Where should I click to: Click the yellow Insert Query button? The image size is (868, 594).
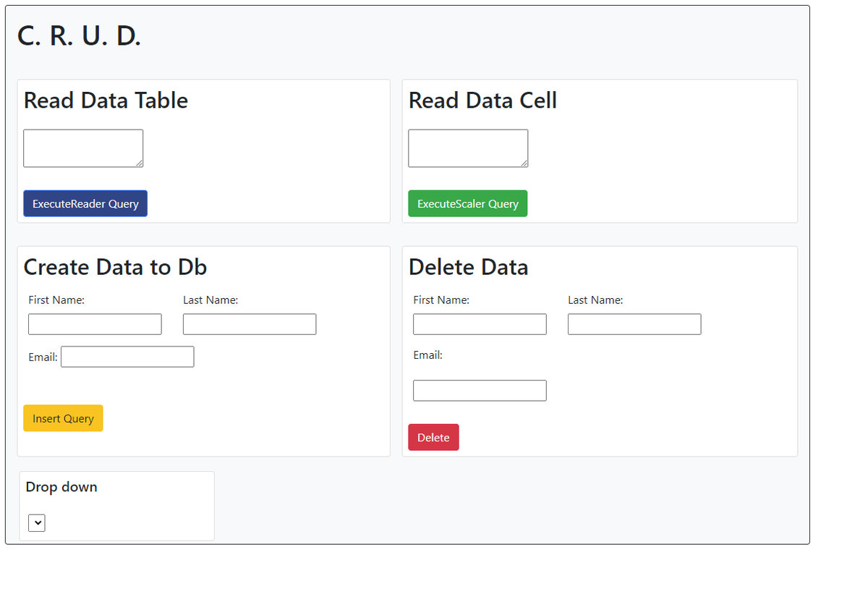(63, 418)
